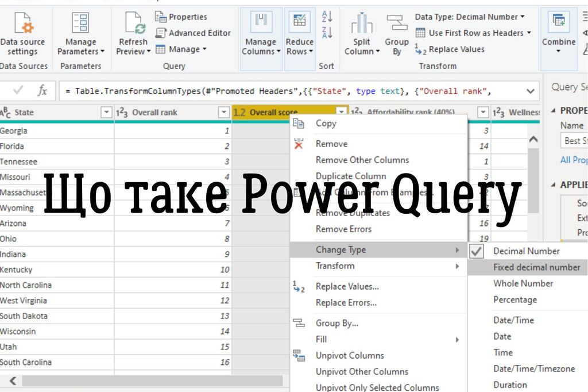
Task: Collapse the APPLIED STEPS section triangle
Action: tap(553, 185)
